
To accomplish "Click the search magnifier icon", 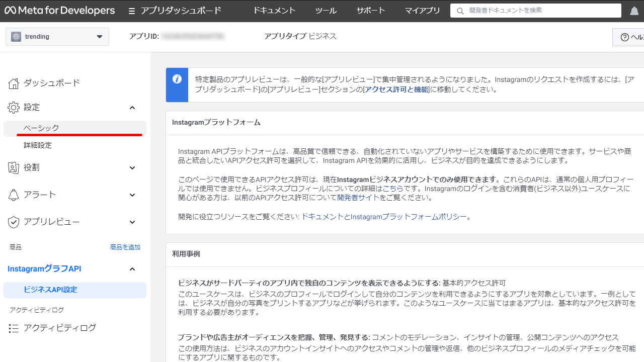I will pyautogui.click(x=460, y=10).
